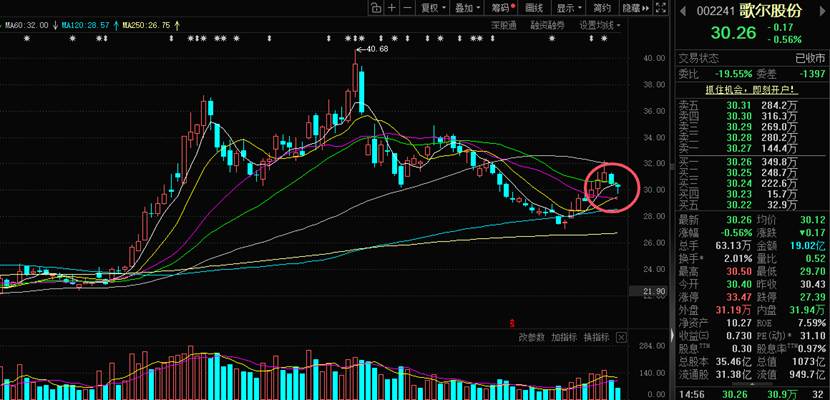
Task: Click the 卖五 price 30.31
Action: point(737,106)
